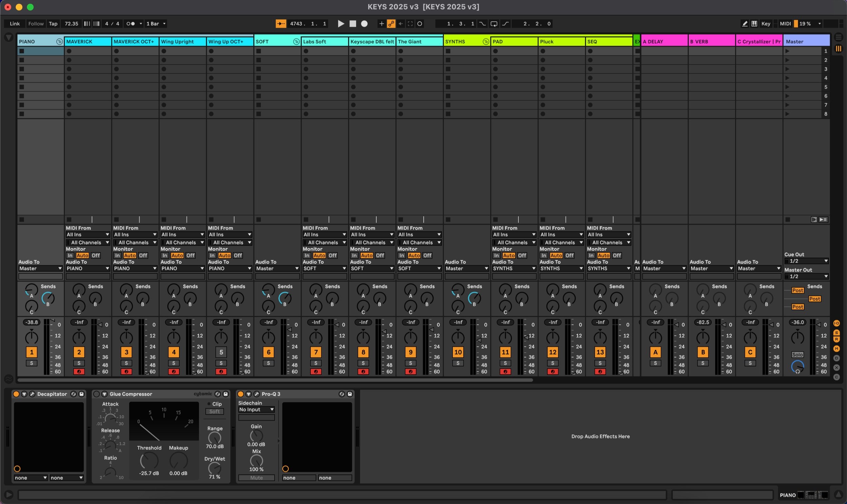The image size is (847, 504).
Task: Collapse the SYNTHS group fold button
Action: pos(486,42)
